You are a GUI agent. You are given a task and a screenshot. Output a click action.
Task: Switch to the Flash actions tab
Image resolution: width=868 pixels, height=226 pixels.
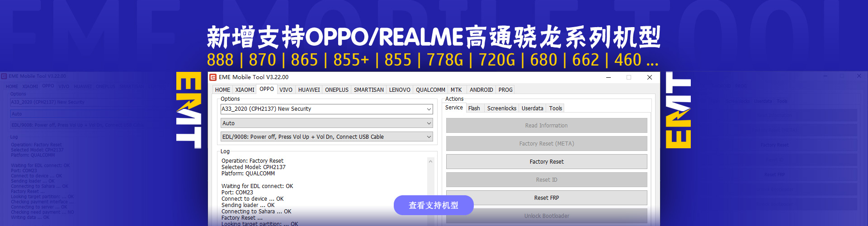click(474, 108)
